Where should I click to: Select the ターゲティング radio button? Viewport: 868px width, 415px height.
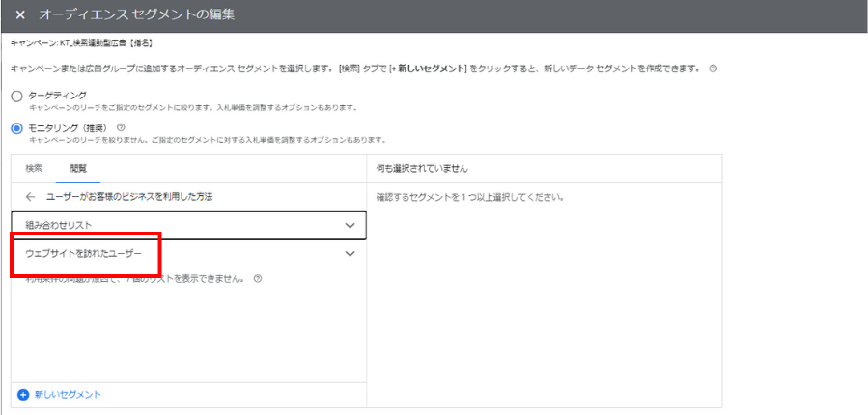tap(15, 96)
